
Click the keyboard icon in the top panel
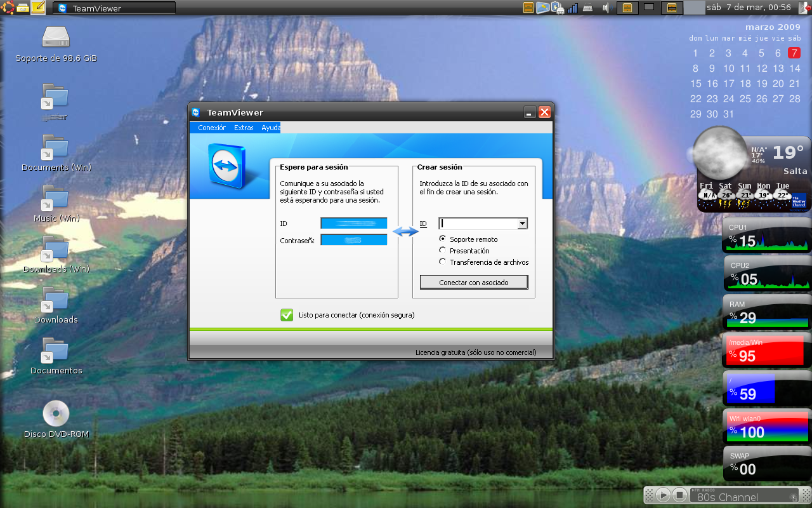587,8
